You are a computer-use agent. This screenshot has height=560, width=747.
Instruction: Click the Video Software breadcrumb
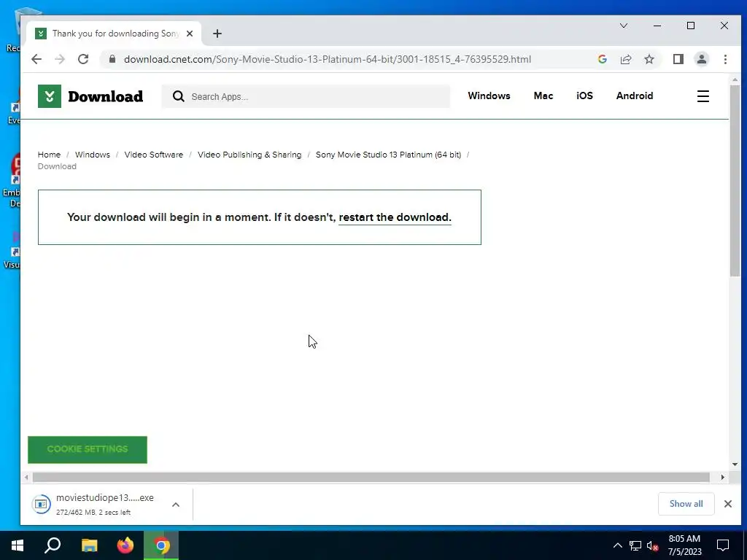click(x=153, y=155)
